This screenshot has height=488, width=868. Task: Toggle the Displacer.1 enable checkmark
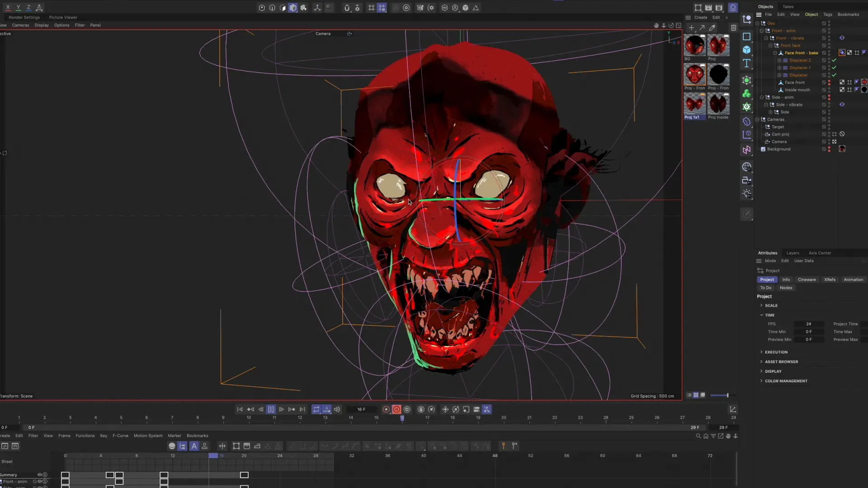coord(834,68)
